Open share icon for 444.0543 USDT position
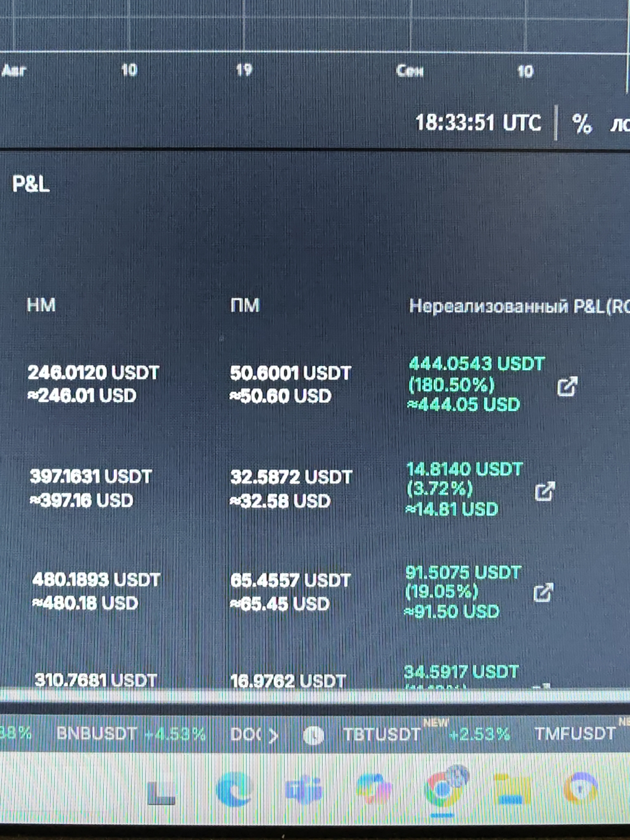The height and width of the screenshot is (840, 630). coord(567,386)
